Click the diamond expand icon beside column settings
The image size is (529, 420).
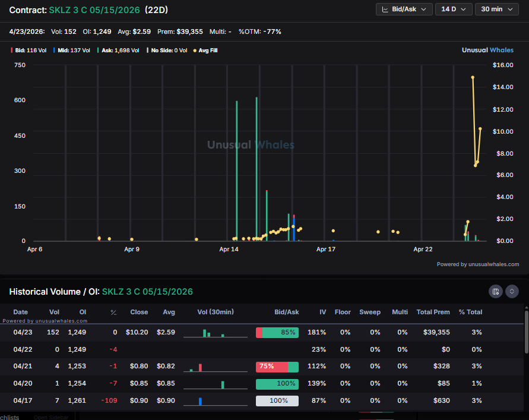coord(512,292)
